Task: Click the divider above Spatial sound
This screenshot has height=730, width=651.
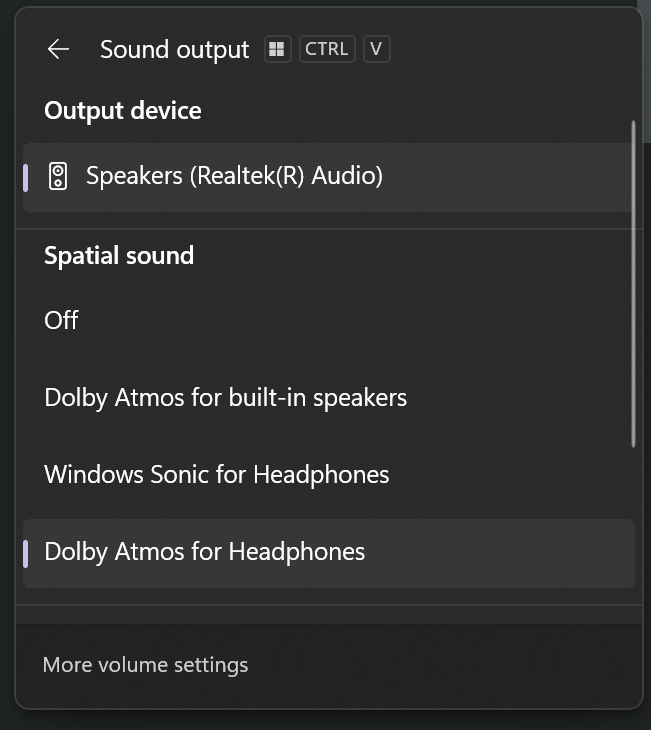Action: (x=328, y=229)
